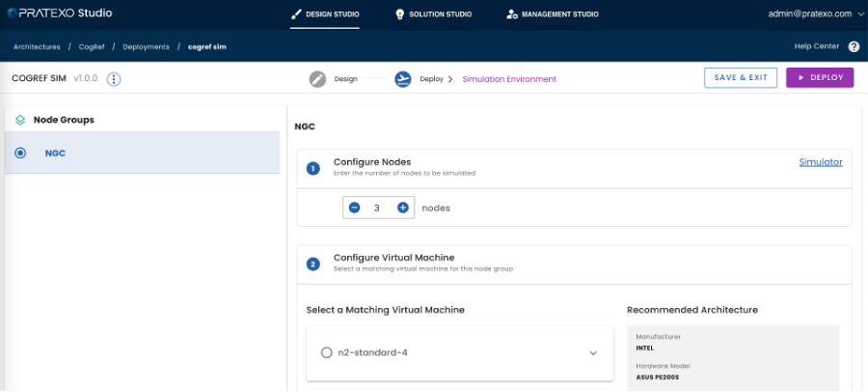Switch to the Design Studio tab
The width and height of the screenshot is (868, 392).
pos(326,14)
